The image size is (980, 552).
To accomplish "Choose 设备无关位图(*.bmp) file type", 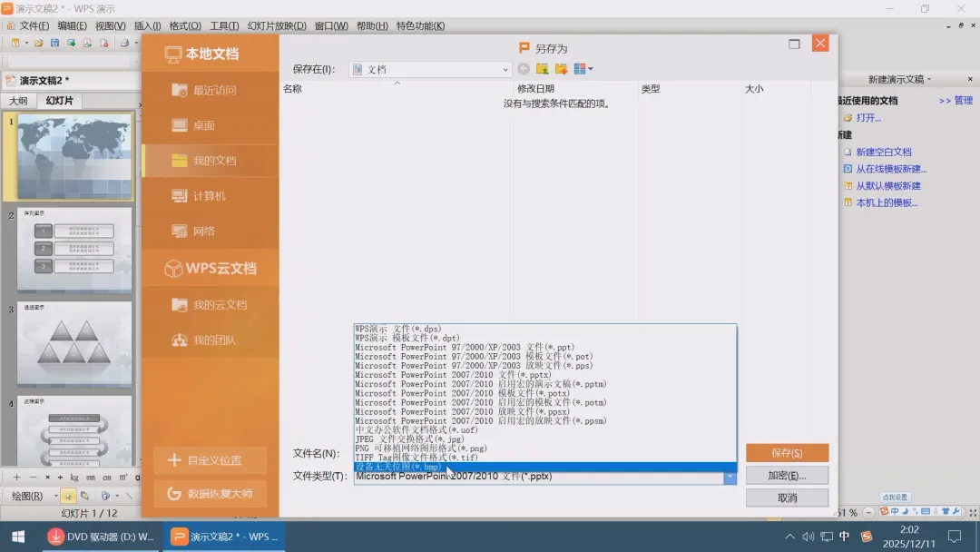I will (x=545, y=467).
